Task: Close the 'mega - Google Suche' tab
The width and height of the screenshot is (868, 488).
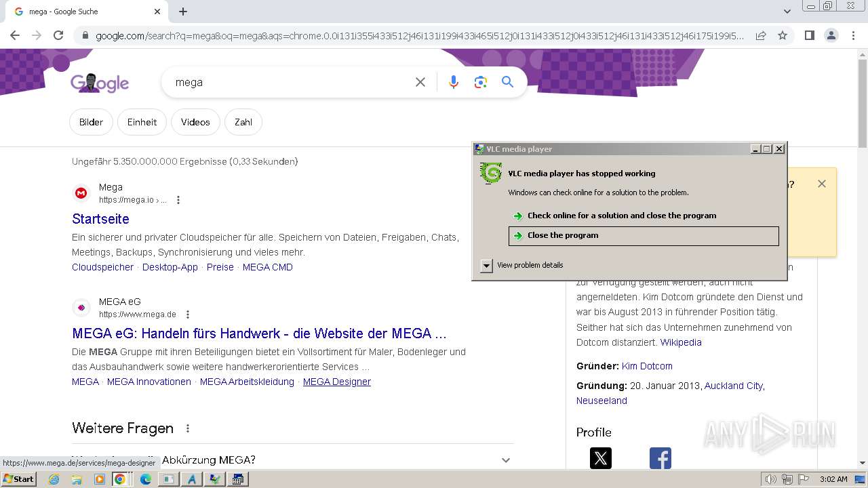Action: point(157,12)
